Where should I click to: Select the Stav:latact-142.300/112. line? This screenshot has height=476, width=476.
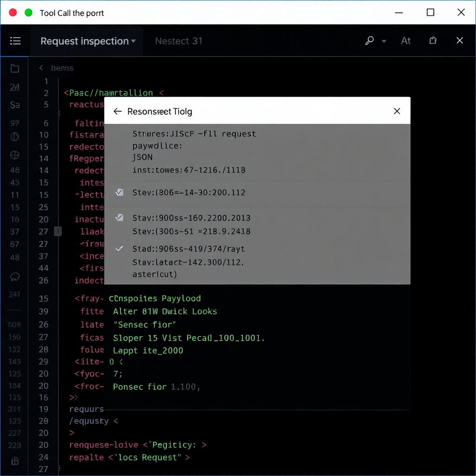tap(188, 262)
